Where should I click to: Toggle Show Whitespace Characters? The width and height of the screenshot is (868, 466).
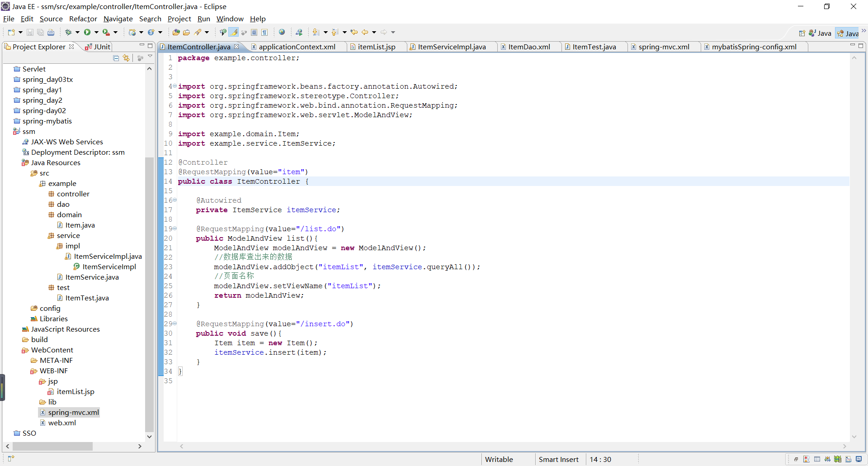(x=264, y=32)
